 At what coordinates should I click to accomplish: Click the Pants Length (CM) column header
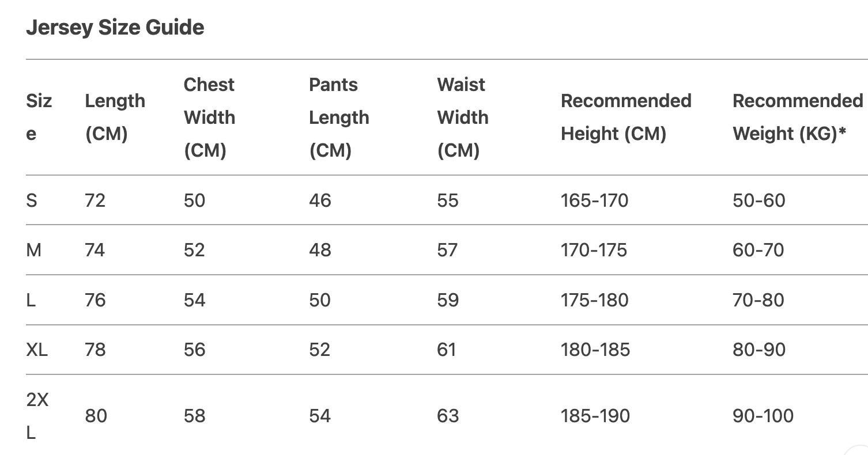pyautogui.click(x=339, y=117)
